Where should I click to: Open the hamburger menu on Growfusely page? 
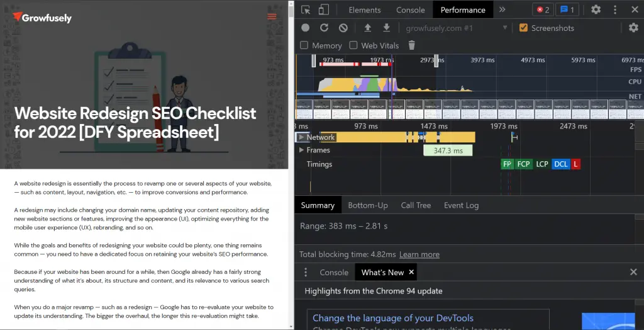tap(272, 17)
